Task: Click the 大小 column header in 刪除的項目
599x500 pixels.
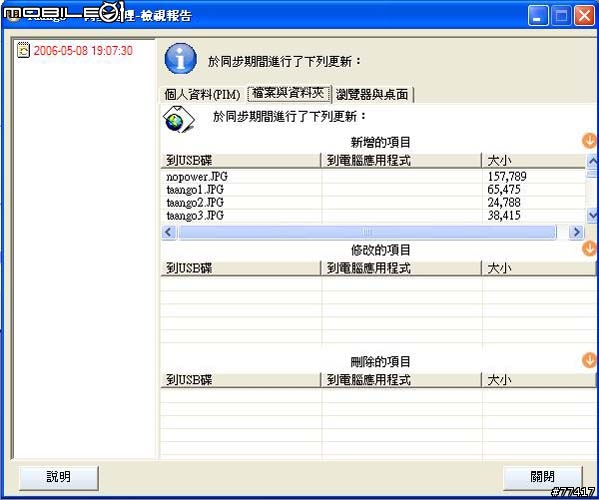Action: pos(539,380)
